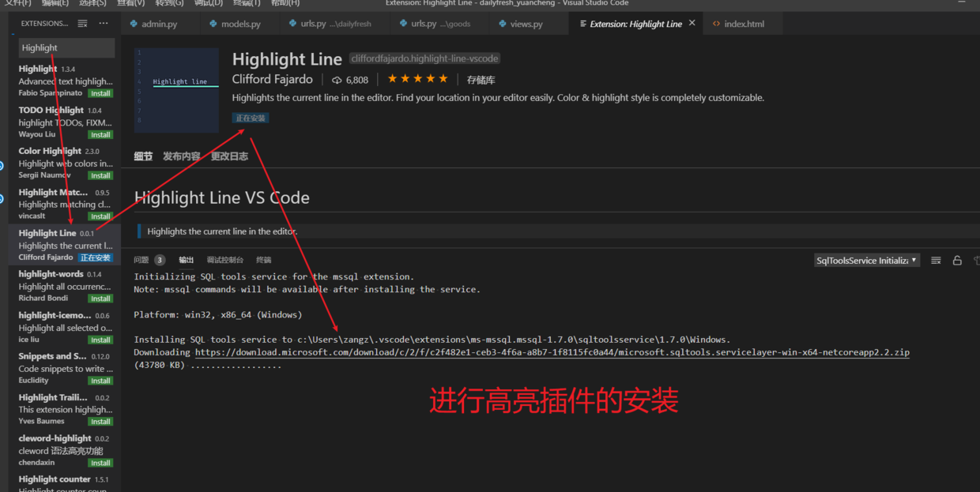The width and height of the screenshot is (980, 492).
Task: Select the highlight-icemo... extension entry
Action: point(66,327)
